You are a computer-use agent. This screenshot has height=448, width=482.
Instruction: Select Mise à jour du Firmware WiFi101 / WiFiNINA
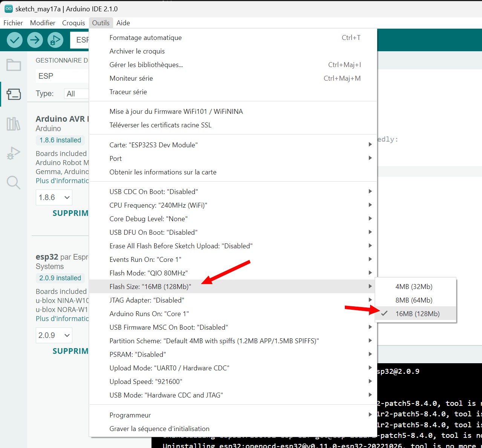(233, 112)
